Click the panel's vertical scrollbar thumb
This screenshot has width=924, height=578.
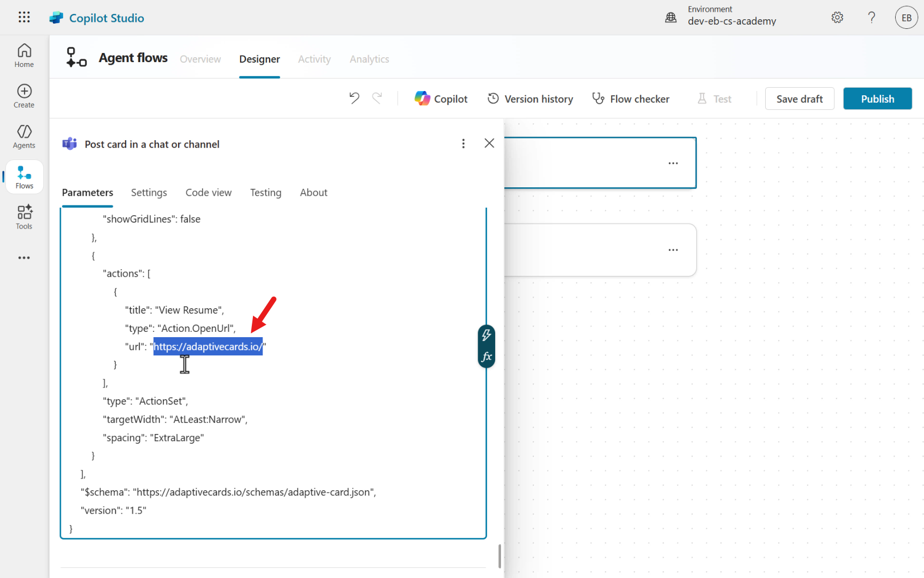(499, 557)
